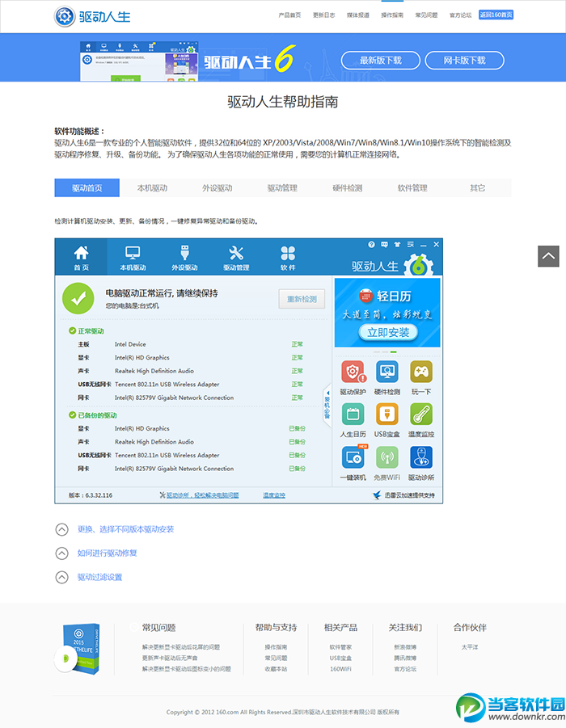Launch the 玩一下 gamepad icon
The height and width of the screenshot is (728, 566).
421,372
